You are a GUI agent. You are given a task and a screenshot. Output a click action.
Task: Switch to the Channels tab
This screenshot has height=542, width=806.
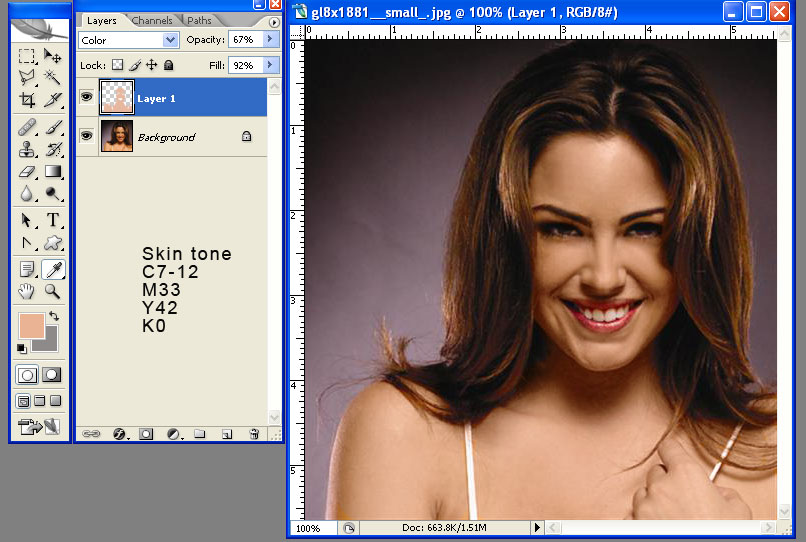(x=152, y=20)
